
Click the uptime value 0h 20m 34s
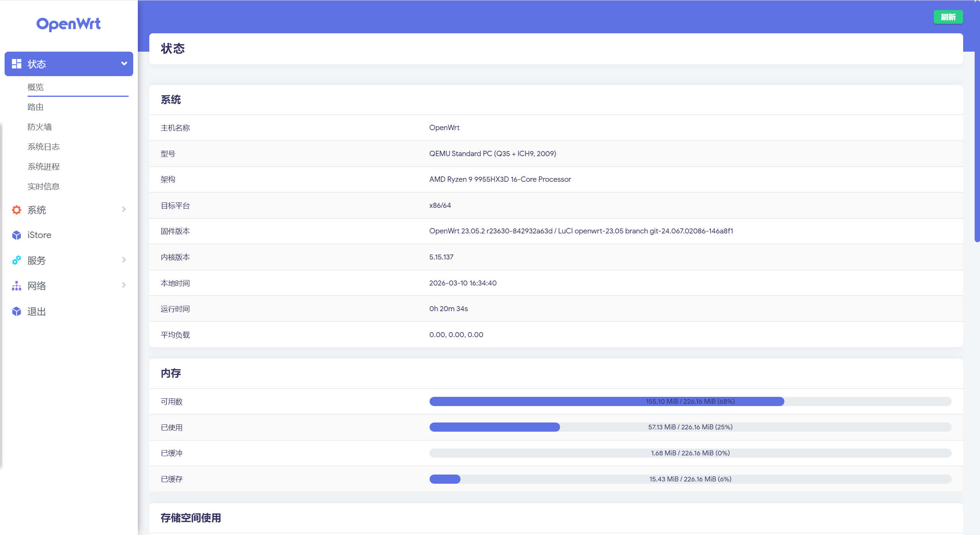[448, 308]
